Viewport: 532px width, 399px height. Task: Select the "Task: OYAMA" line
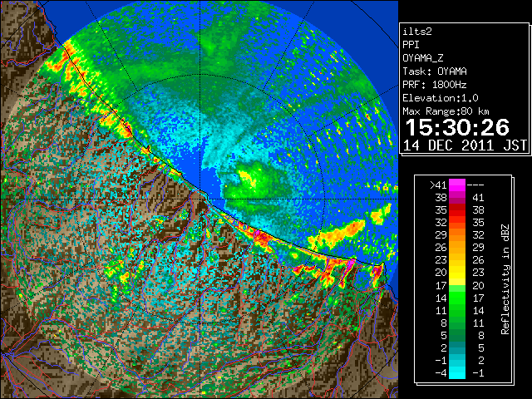coord(435,71)
